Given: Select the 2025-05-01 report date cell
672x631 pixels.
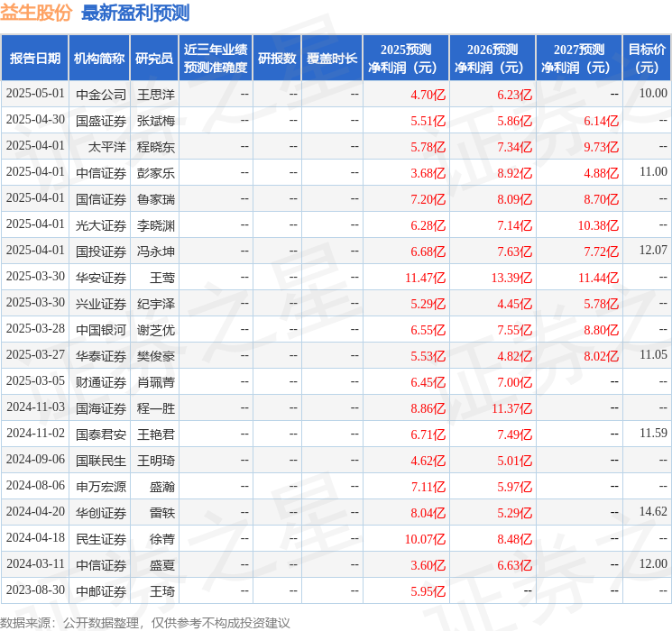Looking at the screenshot, I should [35, 94].
